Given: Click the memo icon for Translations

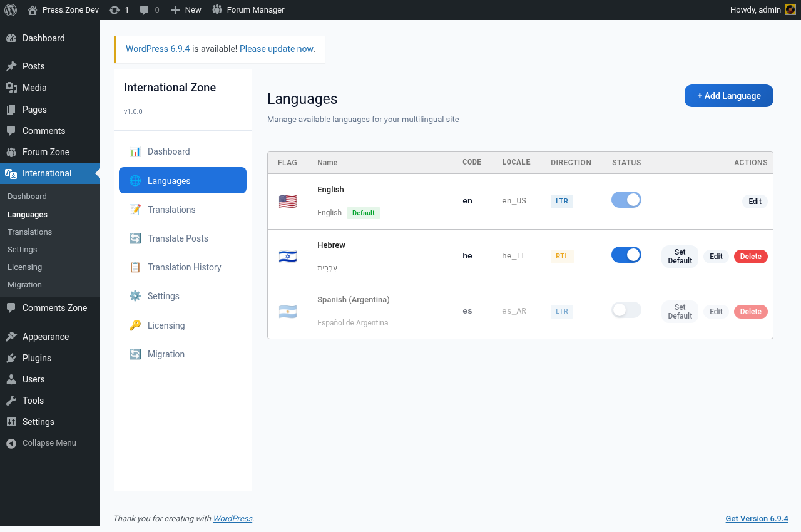Looking at the screenshot, I should [135, 210].
